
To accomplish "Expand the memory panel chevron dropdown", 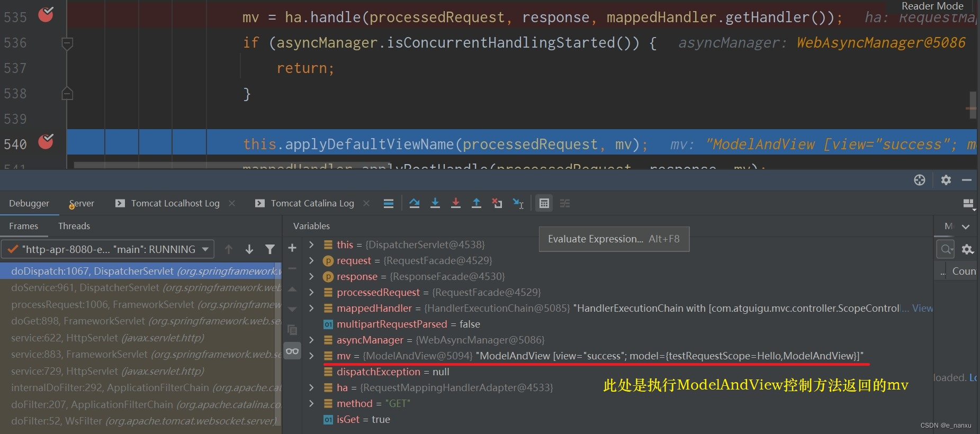I will pyautogui.click(x=966, y=227).
